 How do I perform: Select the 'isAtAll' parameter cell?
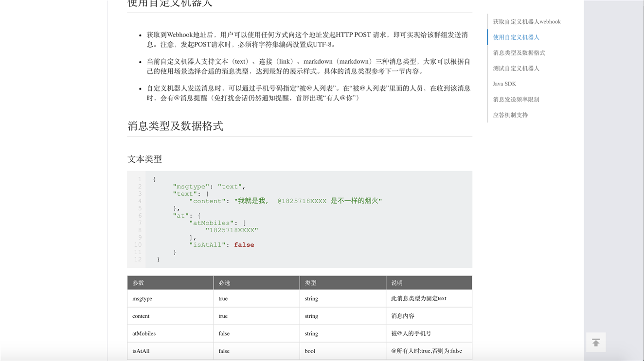[x=170, y=351]
